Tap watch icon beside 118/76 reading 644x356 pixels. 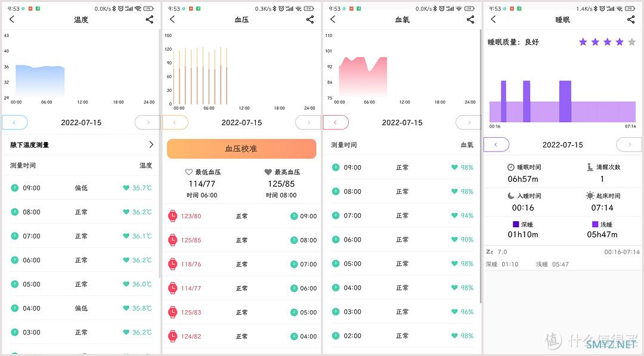click(x=173, y=264)
